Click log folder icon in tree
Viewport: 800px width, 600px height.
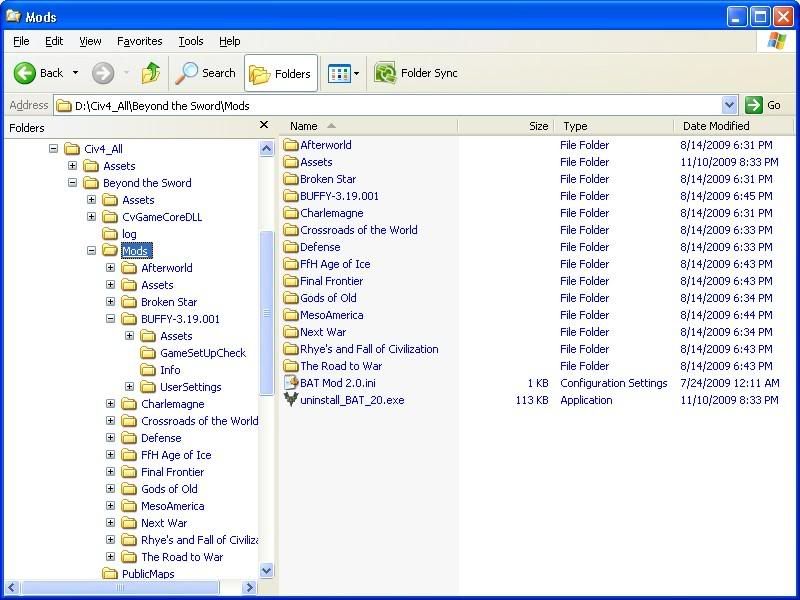pos(110,234)
